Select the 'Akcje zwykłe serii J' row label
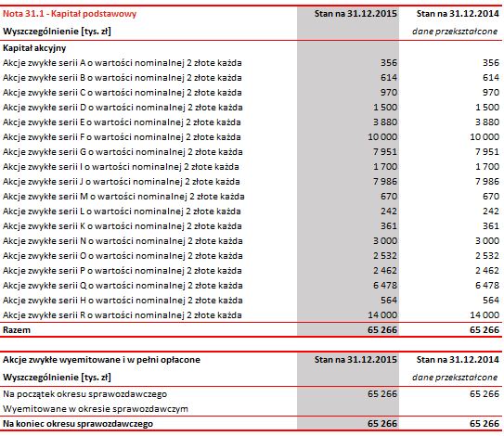The height and width of the screenshot is (436, 504). (x=122, y=182)
